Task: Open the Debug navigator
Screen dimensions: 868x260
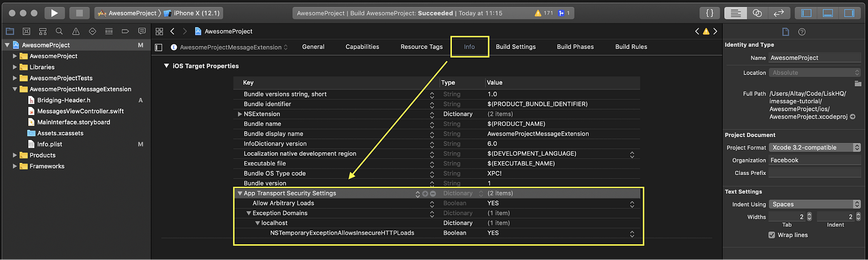Action: tap(109, 31)
